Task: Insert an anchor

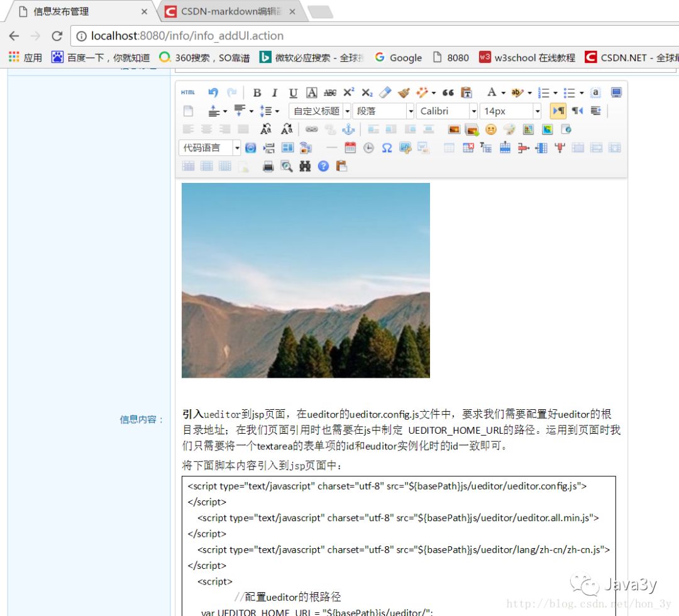Action: pos(348,129)
